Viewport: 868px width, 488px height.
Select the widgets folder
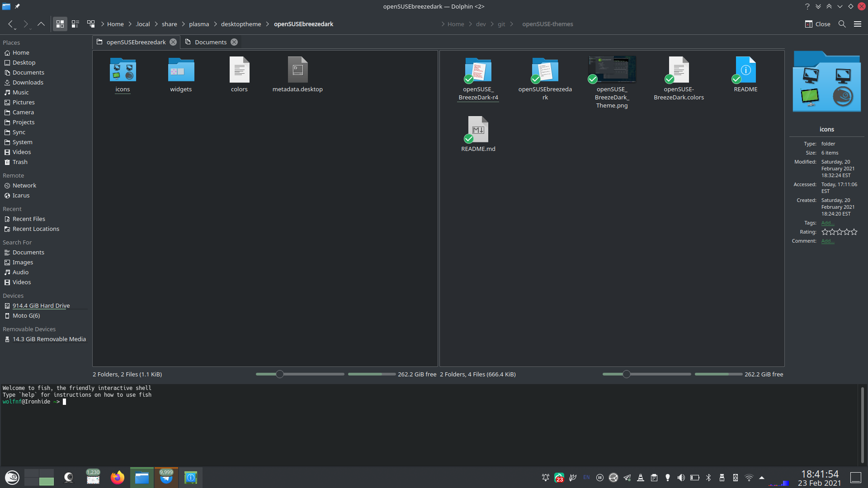181,75
